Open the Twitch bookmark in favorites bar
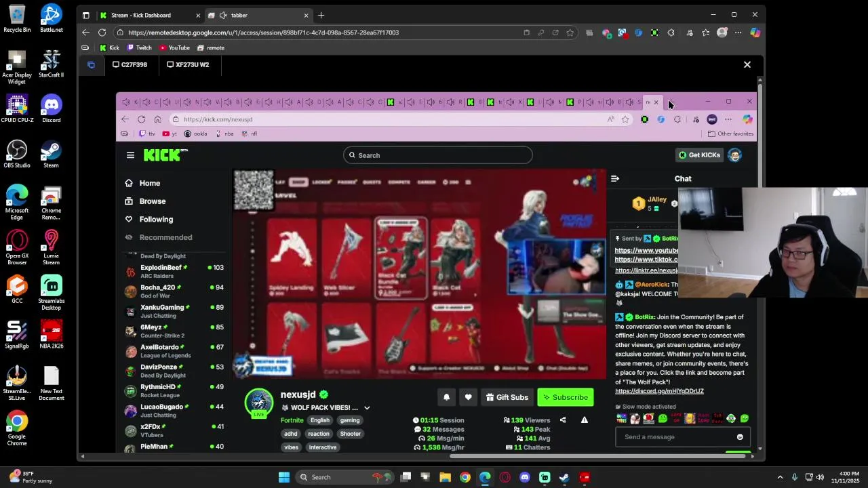 click(x=140, y=48)
